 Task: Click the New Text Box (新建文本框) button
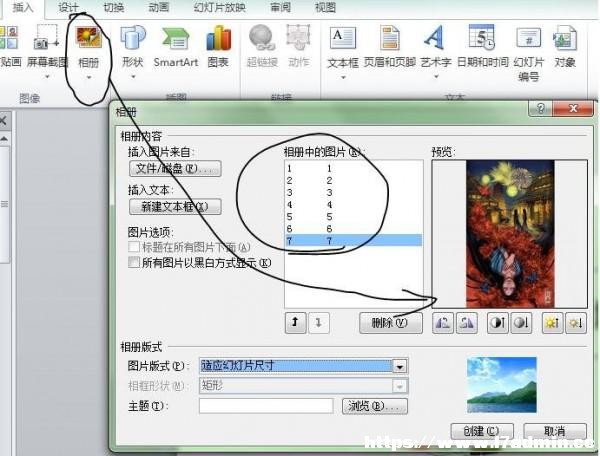tap(175, 207)
